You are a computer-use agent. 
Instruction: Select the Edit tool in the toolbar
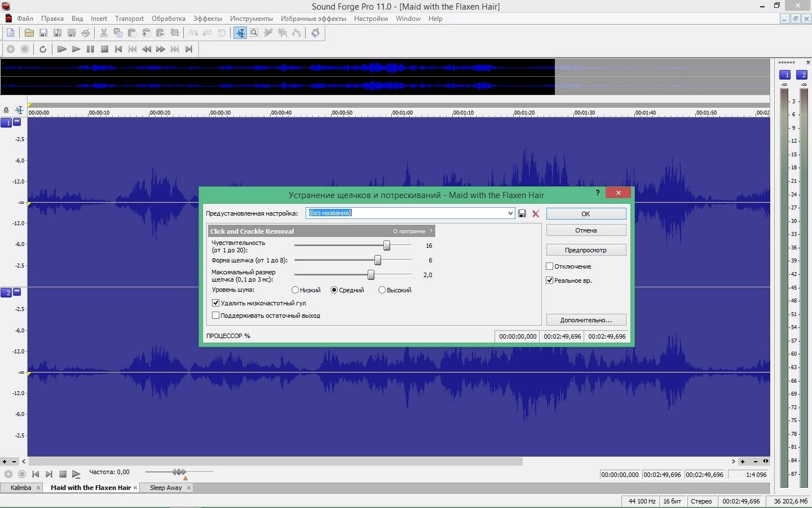pos(240,33)
